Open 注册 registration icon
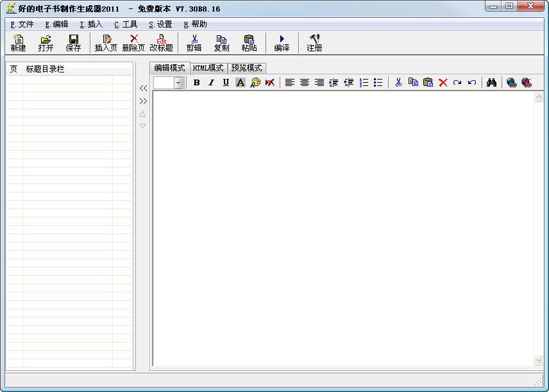Viewport: 549px width, 392px height. (x=314, y=43)
